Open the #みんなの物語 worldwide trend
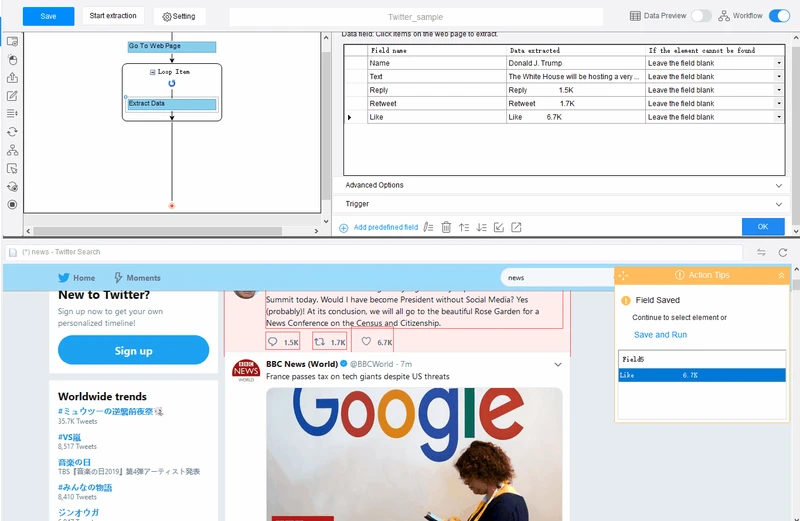 [x=85, y=487]
